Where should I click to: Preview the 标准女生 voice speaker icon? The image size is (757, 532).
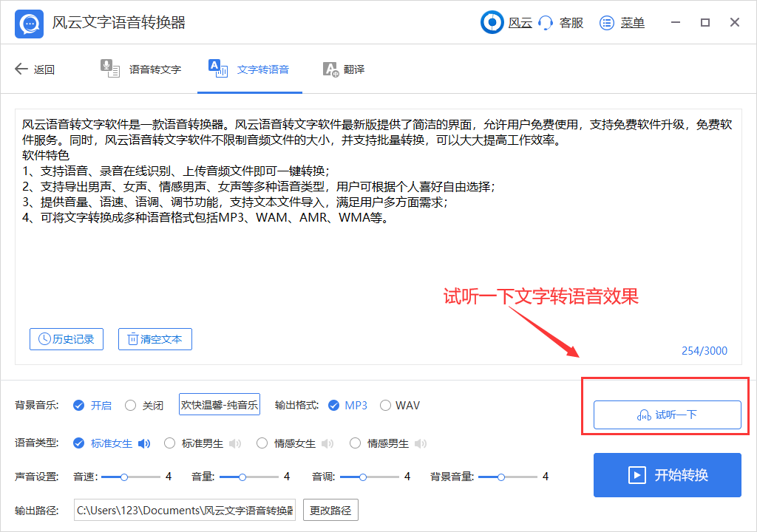pyautogui.click(x=144, y=443)
